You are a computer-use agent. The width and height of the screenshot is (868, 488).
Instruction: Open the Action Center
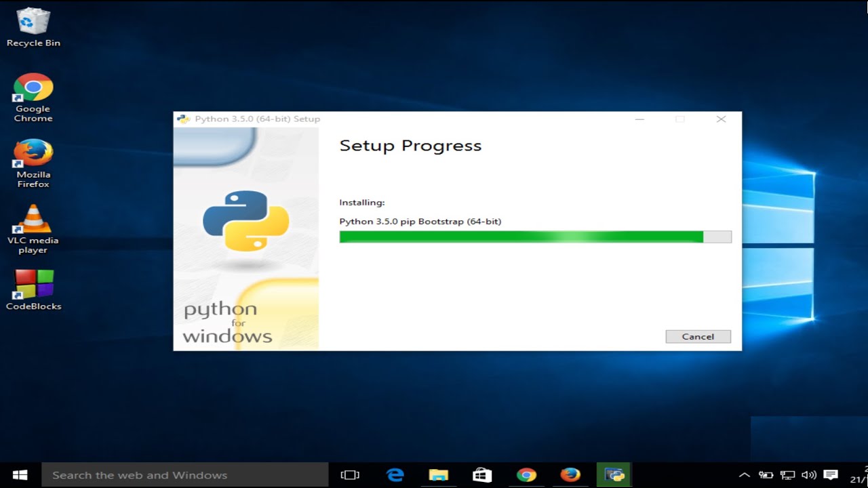[831, 474]
